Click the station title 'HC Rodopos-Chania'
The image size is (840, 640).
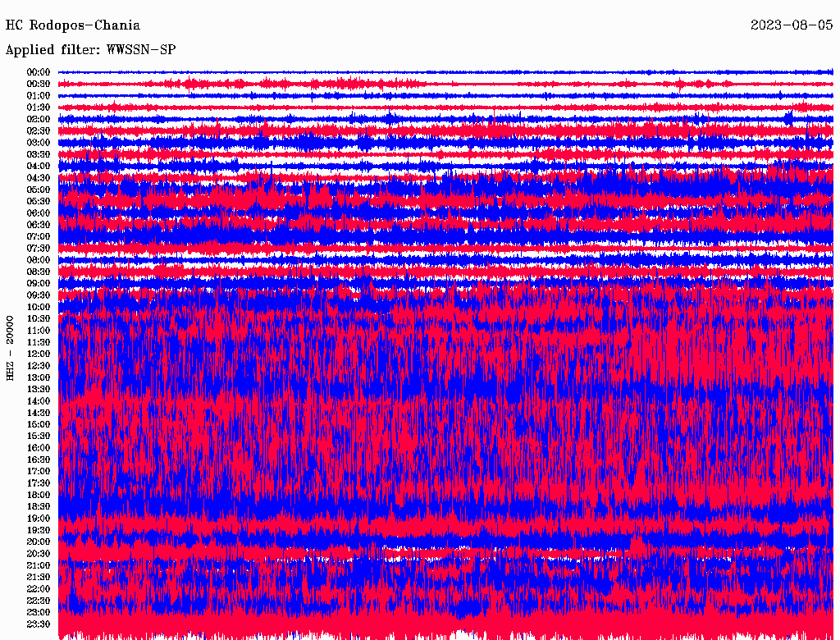[x=73, y=25]
